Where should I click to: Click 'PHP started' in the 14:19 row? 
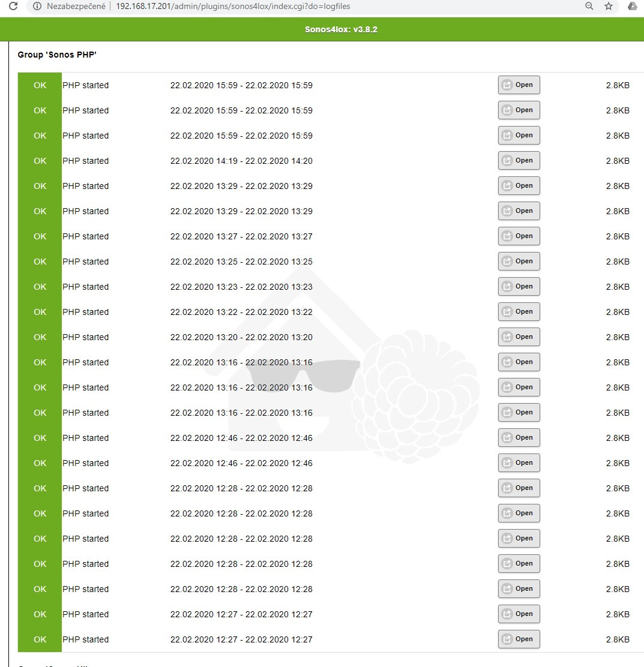(86, 161)
